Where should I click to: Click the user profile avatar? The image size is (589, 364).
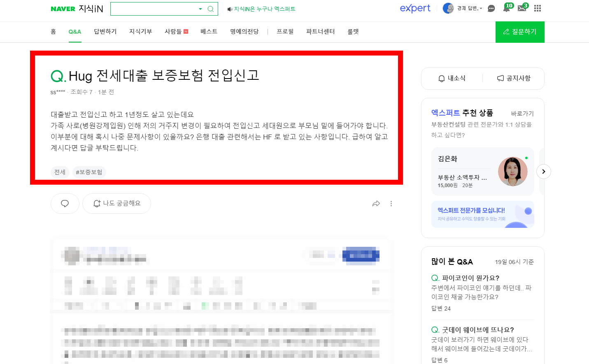[448, 8]
